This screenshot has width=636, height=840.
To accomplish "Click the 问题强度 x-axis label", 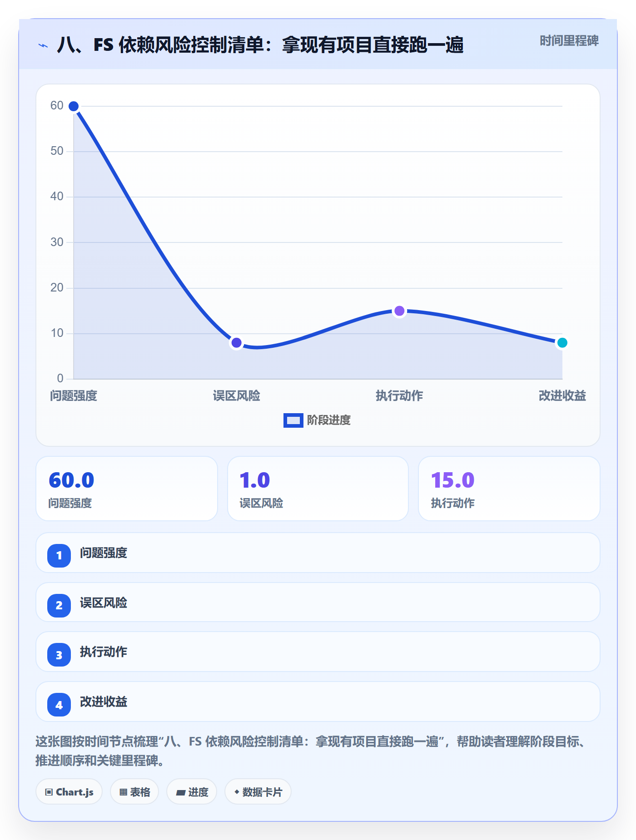I will coord(74,395).
